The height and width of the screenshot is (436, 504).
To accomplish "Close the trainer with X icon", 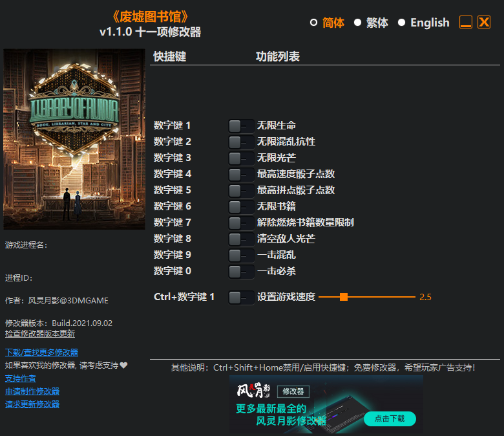I will (x=484, y=22).
